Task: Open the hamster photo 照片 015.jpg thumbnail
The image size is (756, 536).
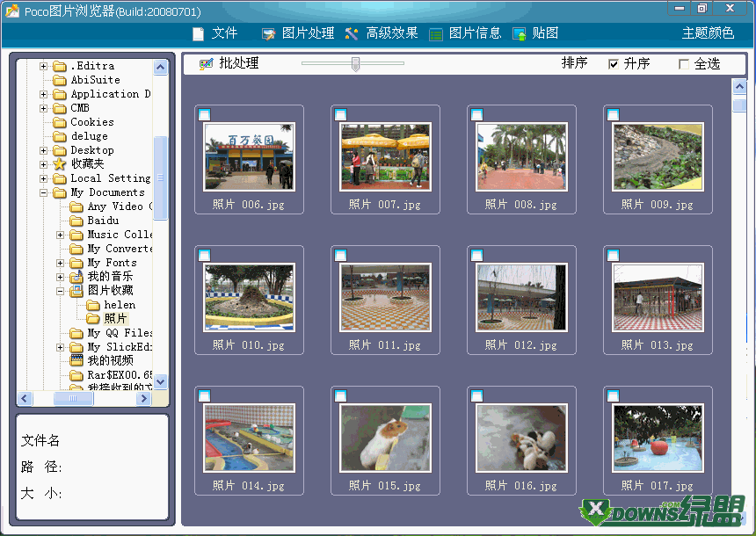Action: click(385, 438)
